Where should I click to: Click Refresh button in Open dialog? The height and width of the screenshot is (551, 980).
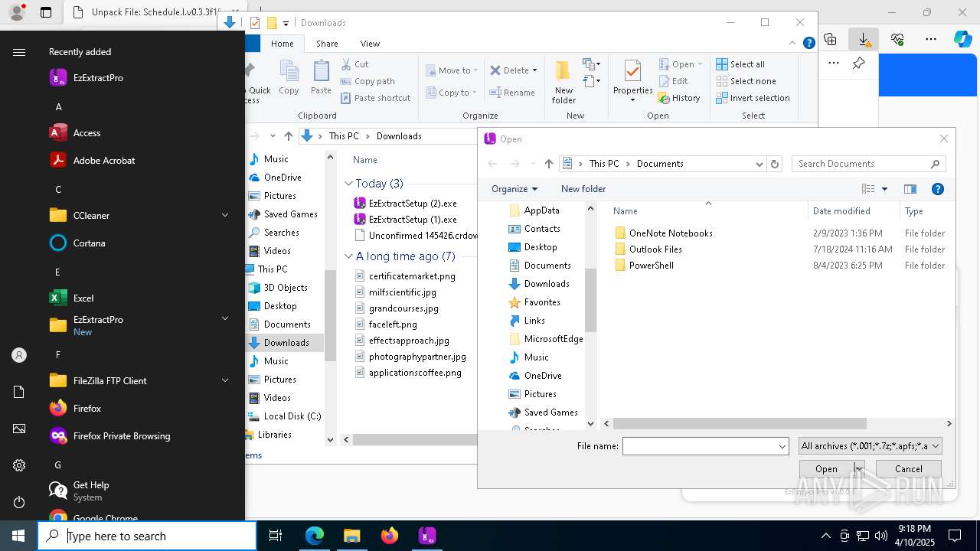click(x=775, y=163)
